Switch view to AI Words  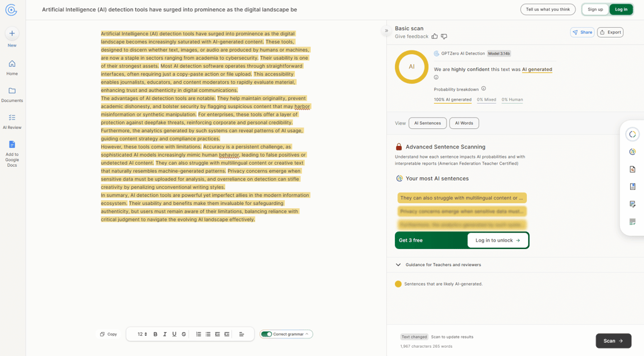[464, 123]
